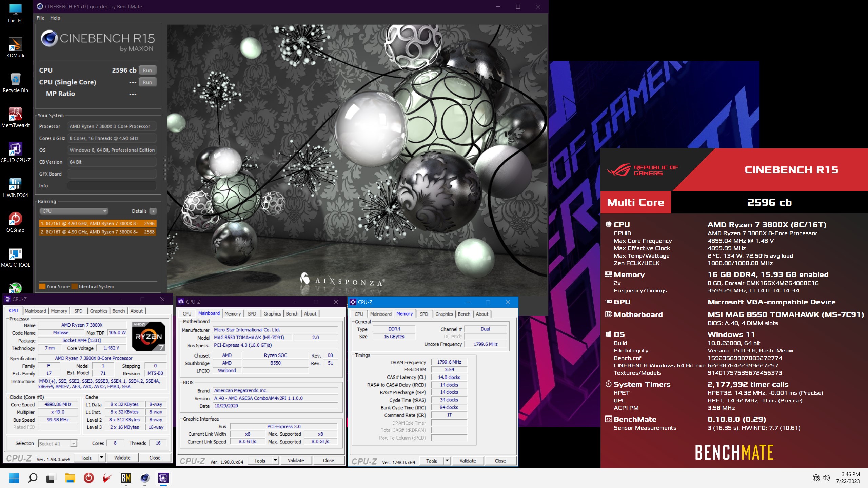
Task: Open Bench tab in left CPU-Z window
Action: click(119, 311)
